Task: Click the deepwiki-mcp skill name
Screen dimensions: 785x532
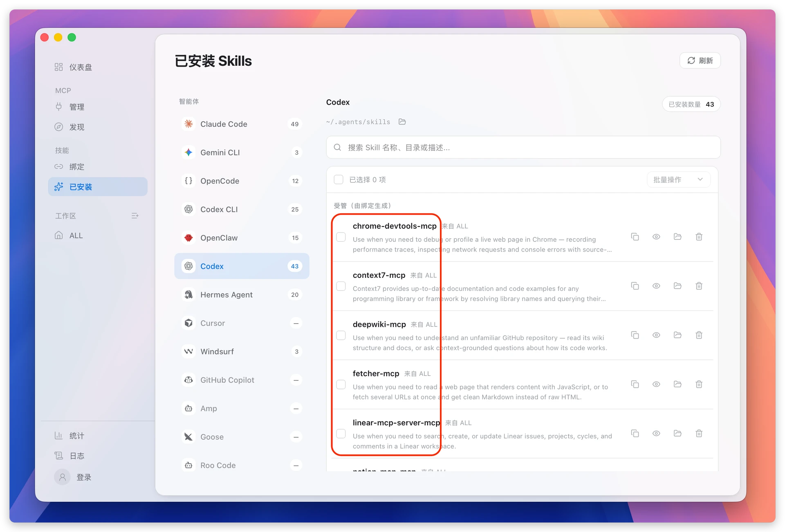Action: click(x=379, y=324)
